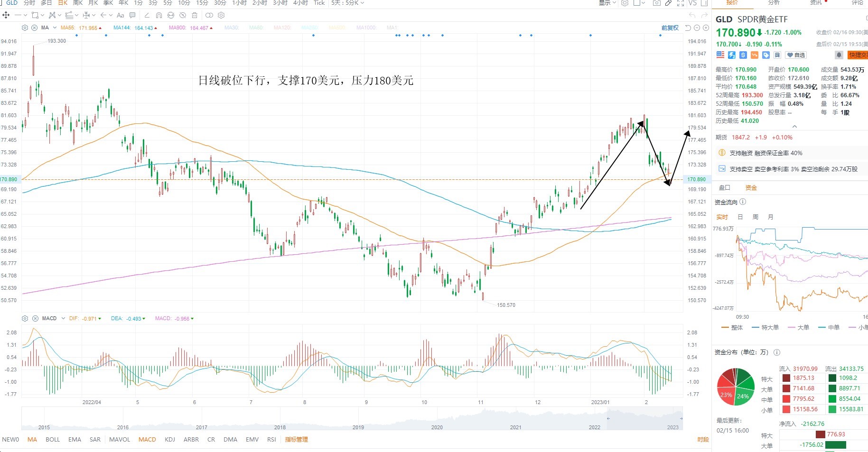
Task: Expand the line-type drawing dropdown
Action: pos(25,15)
